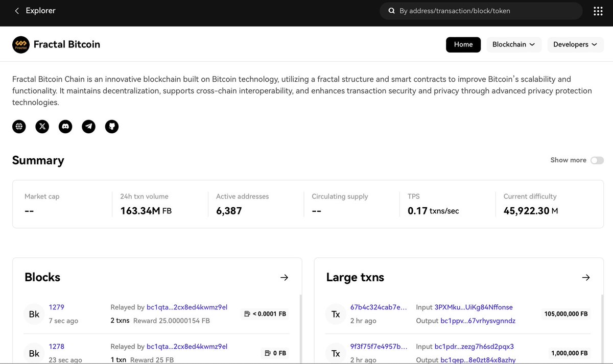Viewport: 613px width, 364px height.
Task: Click the Blocks panel heading
Action: [42, 277]
